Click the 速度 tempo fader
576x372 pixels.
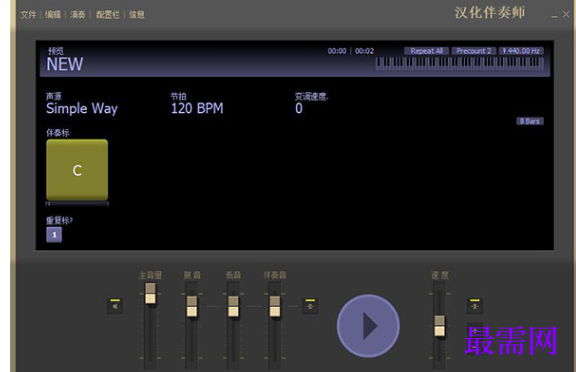(439, 326)
